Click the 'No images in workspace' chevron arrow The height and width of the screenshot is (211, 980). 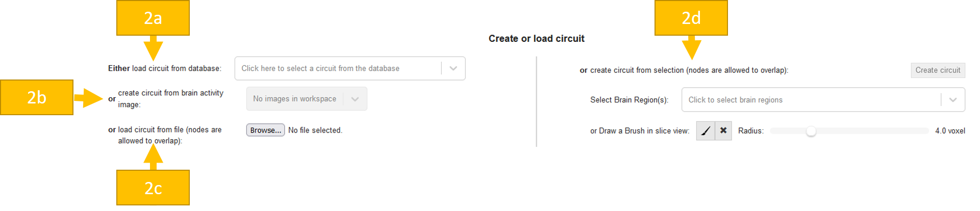coord(355,99)
